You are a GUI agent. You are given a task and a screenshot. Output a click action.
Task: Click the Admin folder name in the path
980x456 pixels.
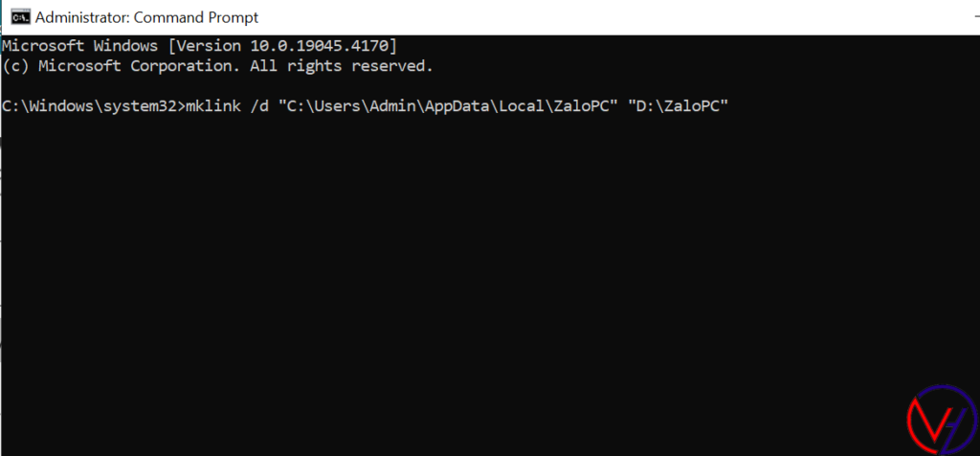point(393,106)
